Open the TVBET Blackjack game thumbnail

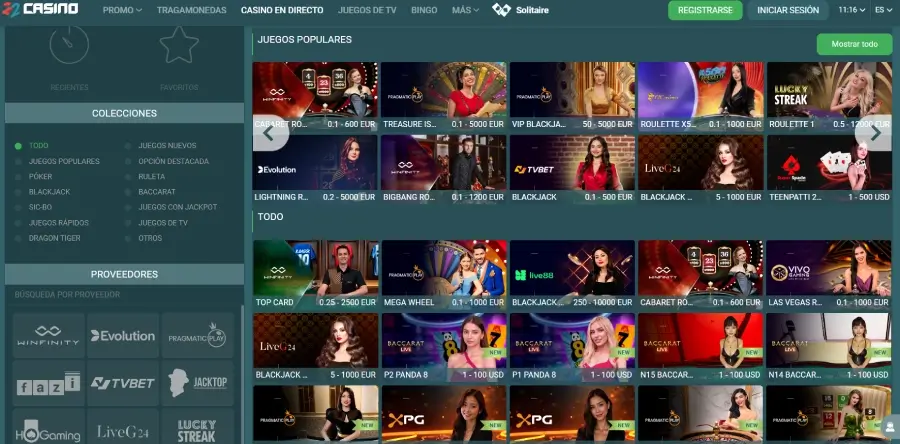pyautogui.click(x=572, y=163)
